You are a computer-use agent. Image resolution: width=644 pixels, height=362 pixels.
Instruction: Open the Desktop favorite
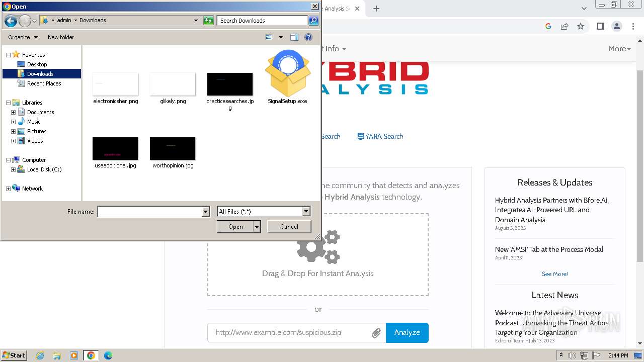[37, 64]
